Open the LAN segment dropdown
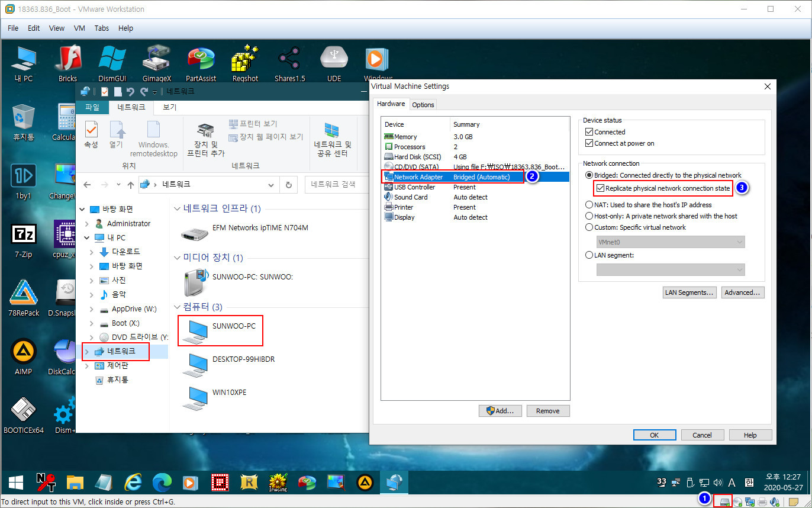812x508 pixels. [671, 269]
